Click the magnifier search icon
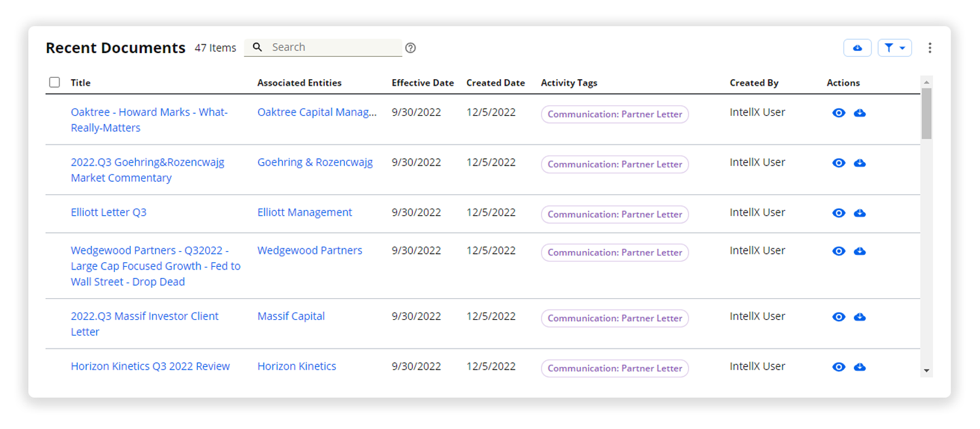Image resolution: width=980 pixels, height=429 pixels. [257, 47]
